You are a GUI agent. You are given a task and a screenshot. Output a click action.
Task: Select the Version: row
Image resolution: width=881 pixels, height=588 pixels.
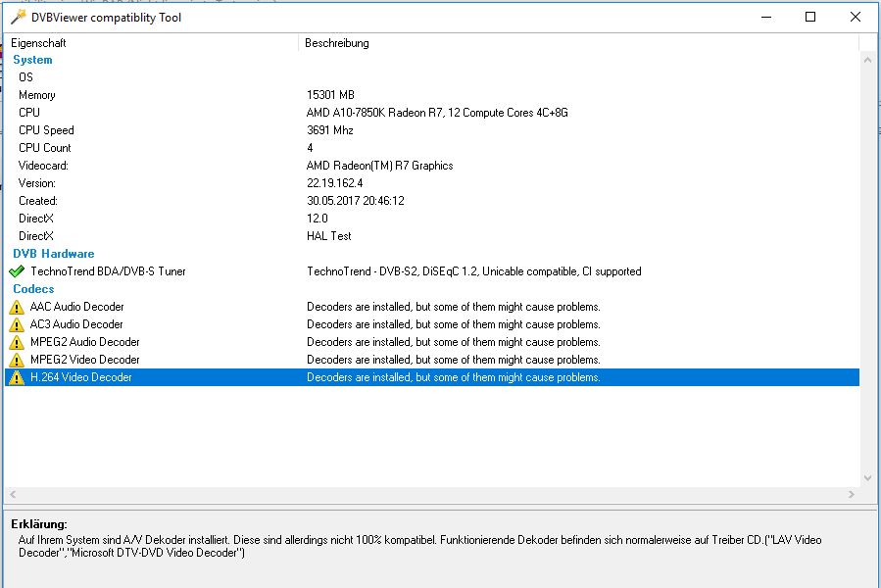432,183
